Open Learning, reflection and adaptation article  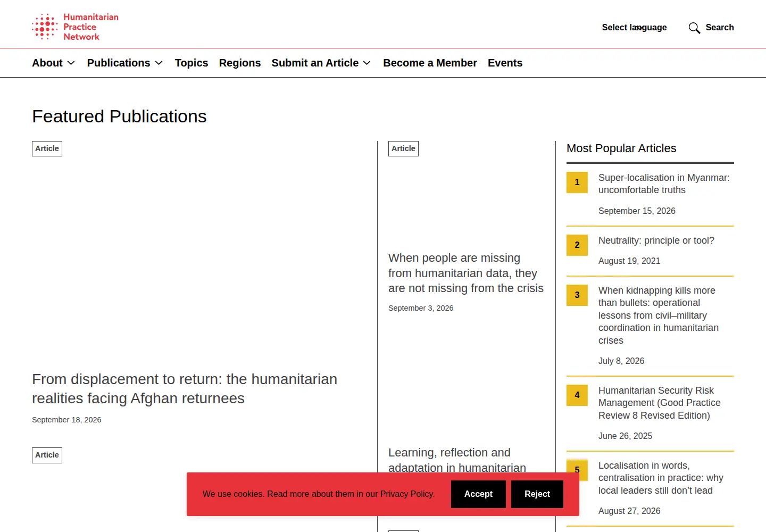tap(457, 460)
